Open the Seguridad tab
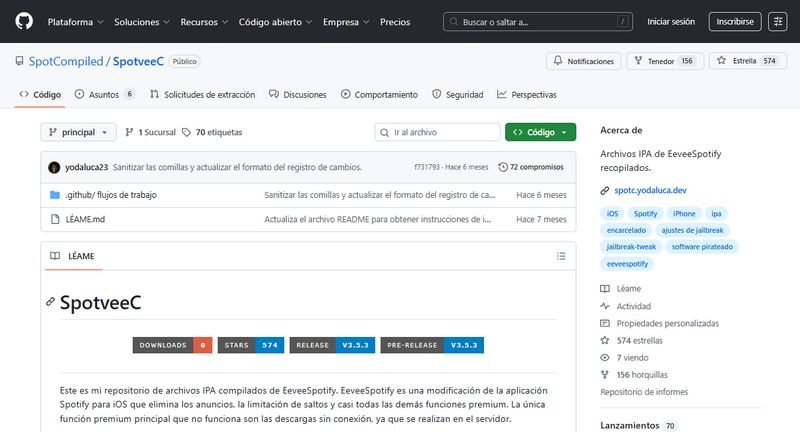Viewport: 800px width, 432px height. [458, 94]
